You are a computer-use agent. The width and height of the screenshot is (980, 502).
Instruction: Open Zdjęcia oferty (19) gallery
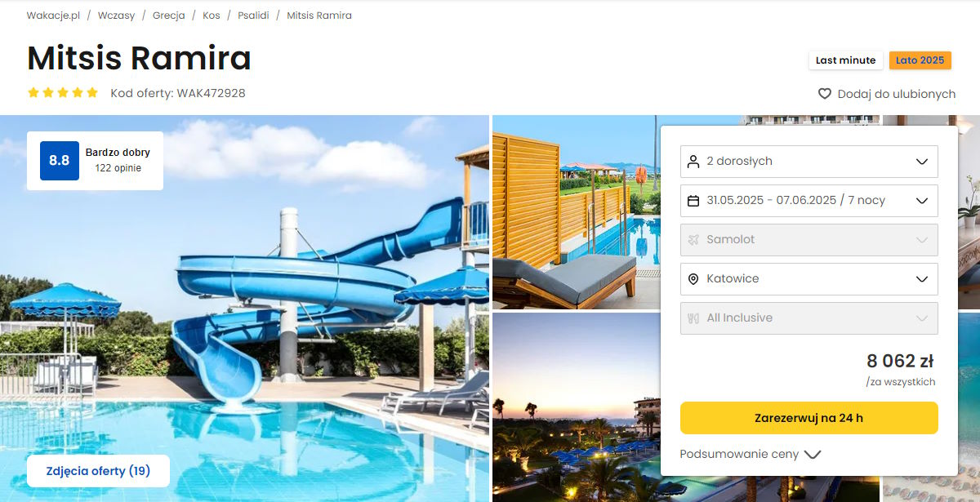pos(98,471)
